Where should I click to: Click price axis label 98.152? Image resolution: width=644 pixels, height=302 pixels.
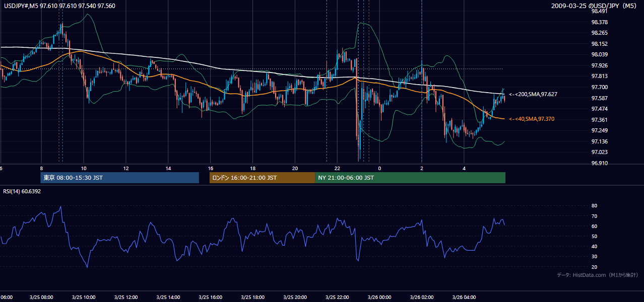click(x=599, y=44)
